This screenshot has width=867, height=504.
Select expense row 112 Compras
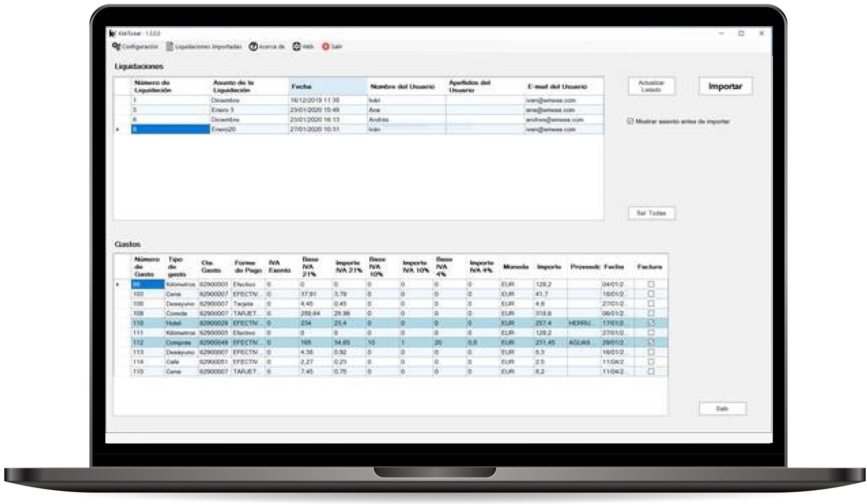[x=390, y=342]
